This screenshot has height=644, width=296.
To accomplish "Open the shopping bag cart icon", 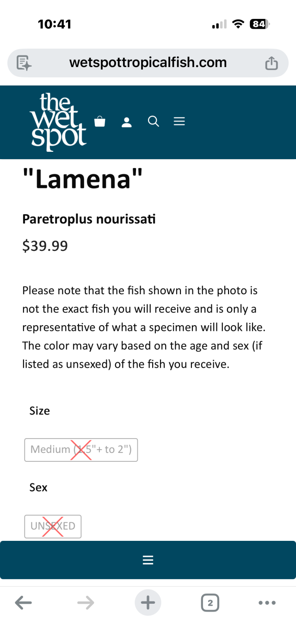I will pos(99,122).
